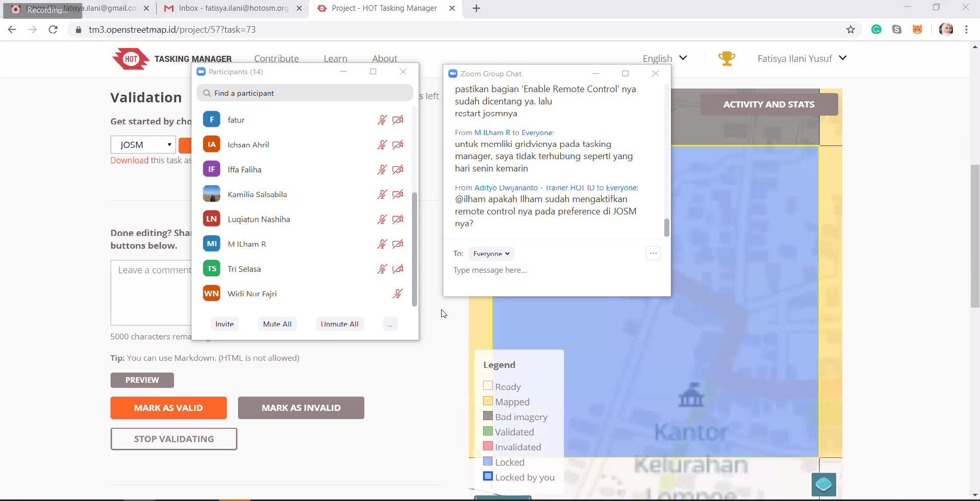Click the HOT logo
Viewport: 980px width, 501px height.
pyautogui.click(x=130, y=59)
